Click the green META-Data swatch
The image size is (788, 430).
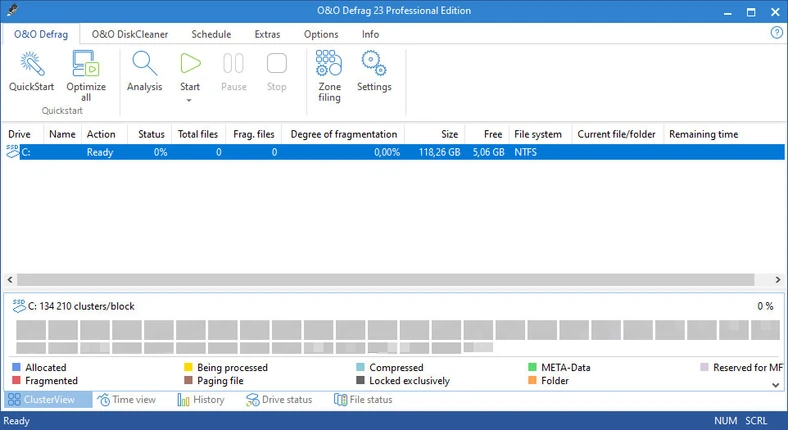click(x=533, y=367)
